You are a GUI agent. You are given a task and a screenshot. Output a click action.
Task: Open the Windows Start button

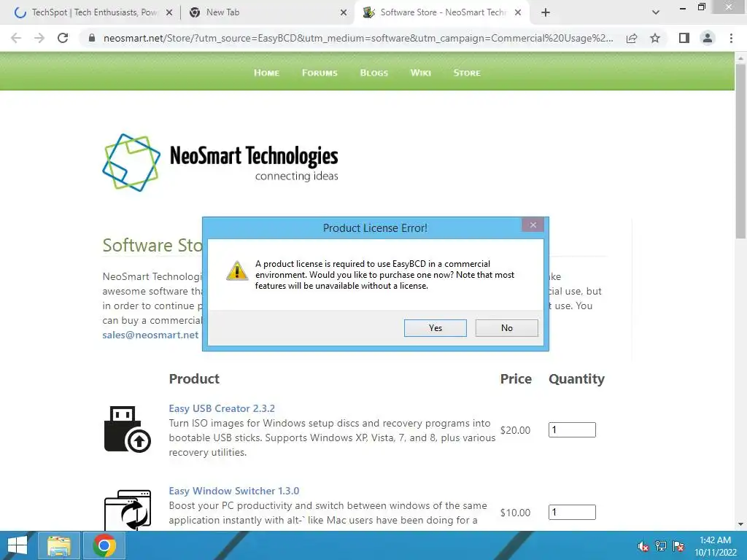pos(18,545)
